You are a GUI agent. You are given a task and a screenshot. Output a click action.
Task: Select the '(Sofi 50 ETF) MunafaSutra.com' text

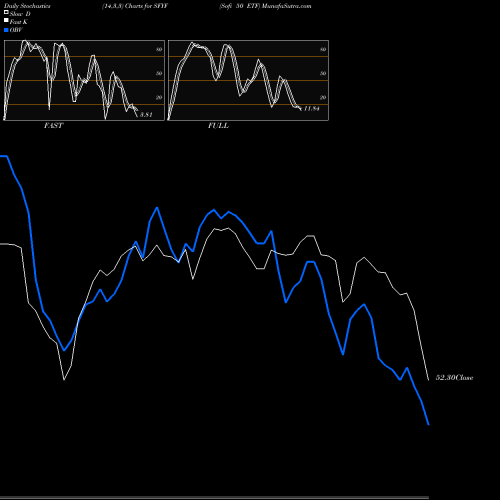tap(265, 6)
